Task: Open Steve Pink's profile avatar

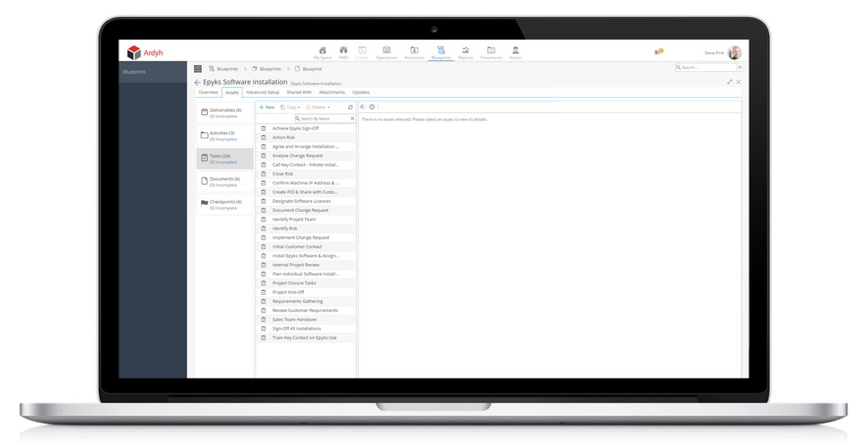Action: coord(734,53)
